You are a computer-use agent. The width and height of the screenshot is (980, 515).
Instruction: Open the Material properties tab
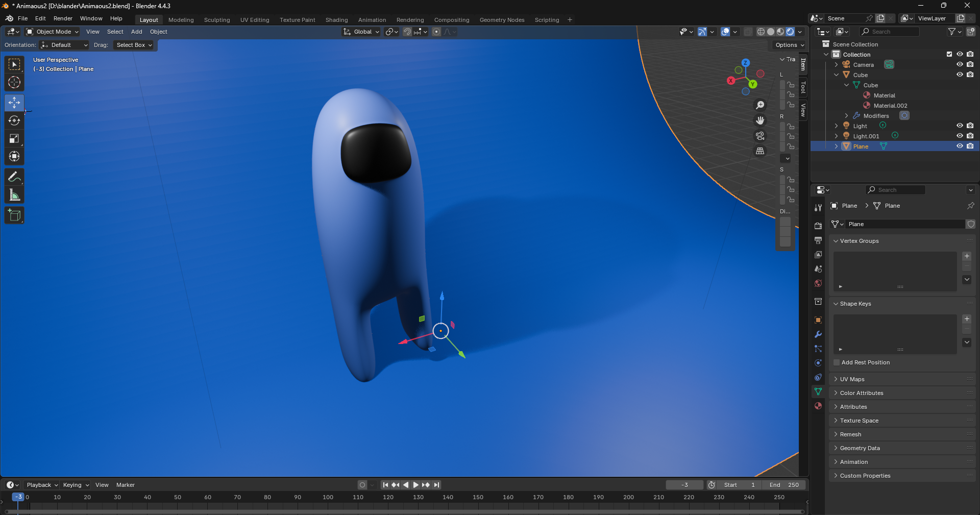tap(818, 406)
